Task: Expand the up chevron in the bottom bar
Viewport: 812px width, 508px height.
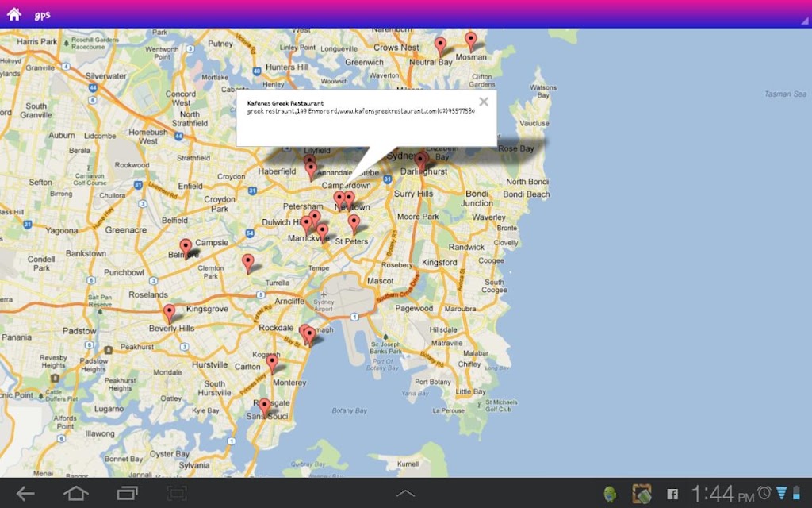Action: pos(405,494)
